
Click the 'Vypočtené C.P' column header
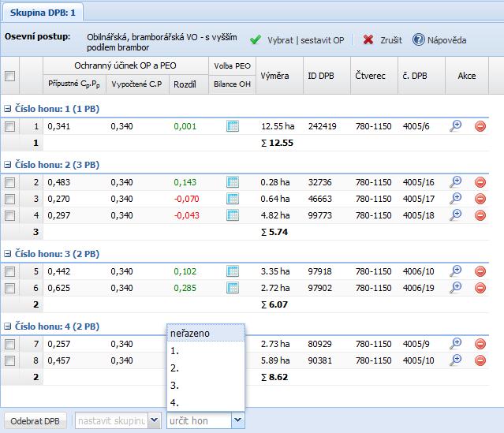tap(137, 84)
